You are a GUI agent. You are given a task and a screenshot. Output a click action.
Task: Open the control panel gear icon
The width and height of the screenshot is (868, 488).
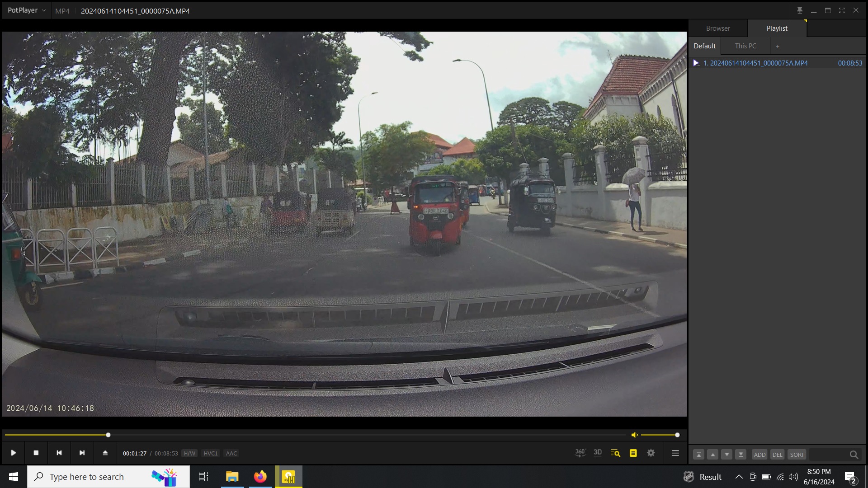tap(651, 453)
